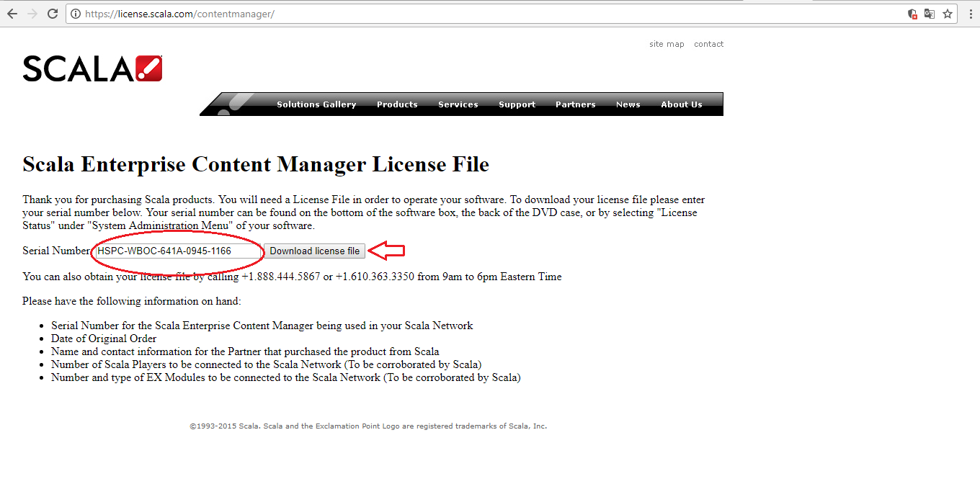Screen dimensions: 980x502
Task: Click the phone number +1.610.363.3350
Action: click(375, 277)
